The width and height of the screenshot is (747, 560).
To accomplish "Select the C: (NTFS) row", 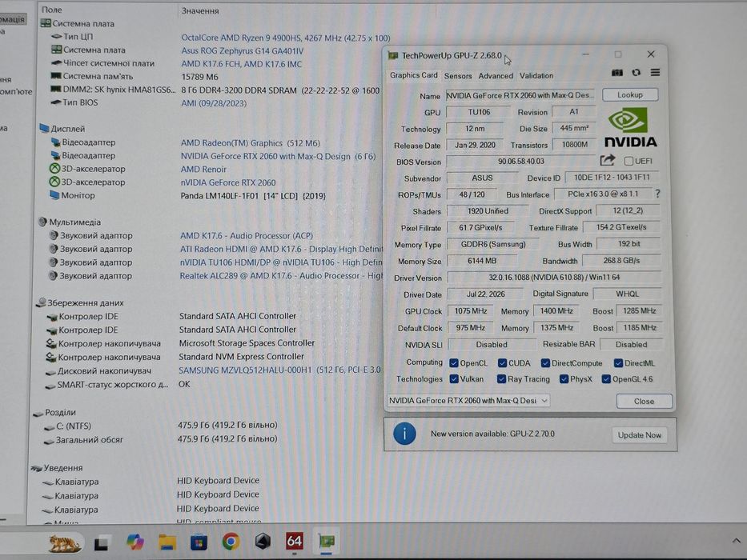I will tap(74, 426).
